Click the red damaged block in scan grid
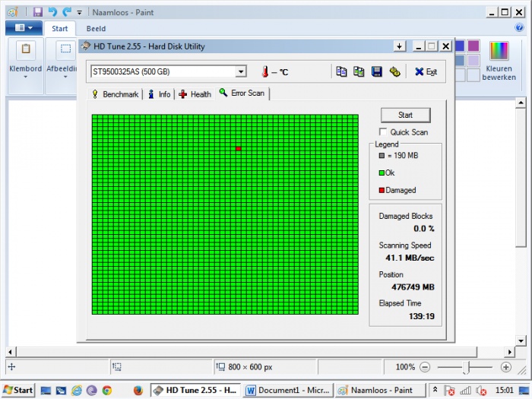Screen dimensions: 532x399 (x=238, y=149)
